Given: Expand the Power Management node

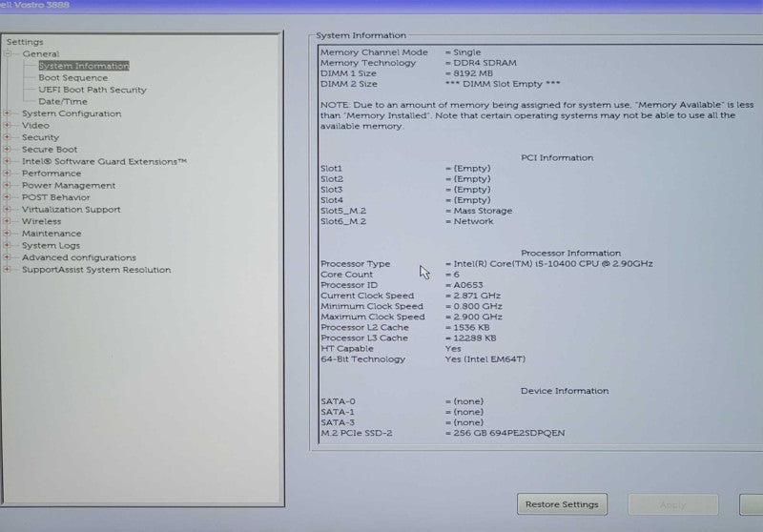Looking at the screenshot, I should coord(8,185).
